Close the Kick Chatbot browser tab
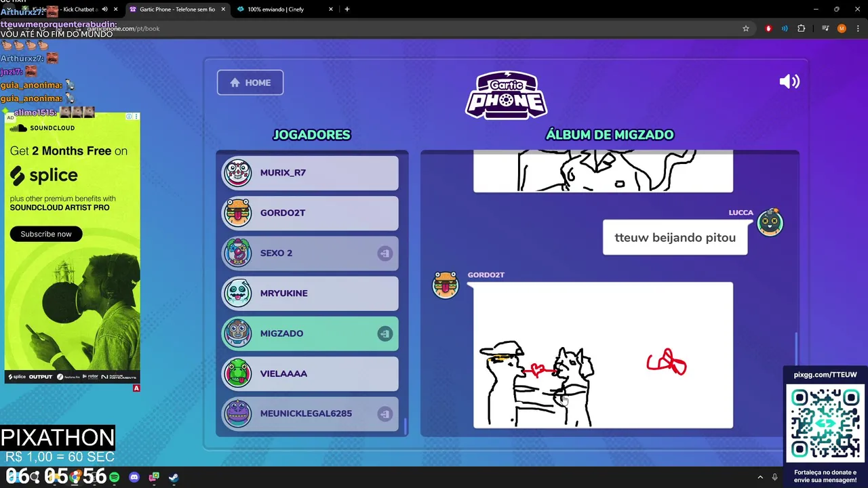 tap(116, 9)
